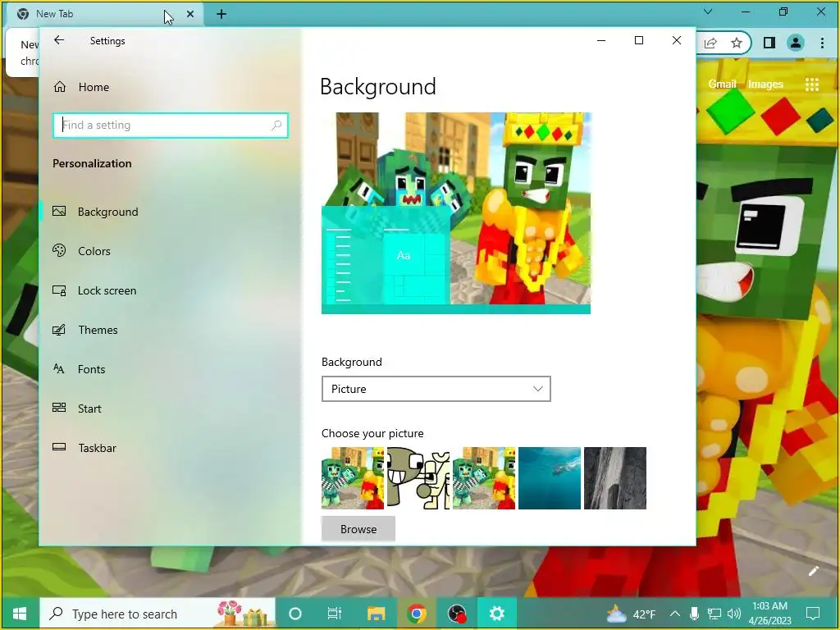Viewport: 840px width, 630px height.
Task: Maximize the Settings window
Action: [x=638, y=40]
